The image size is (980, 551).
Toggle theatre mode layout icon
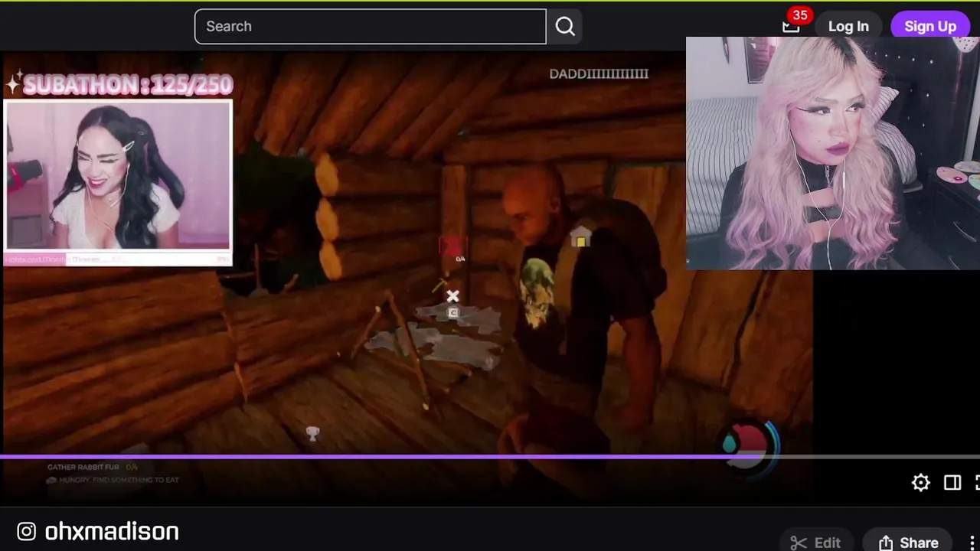click(x=952, y=482)
